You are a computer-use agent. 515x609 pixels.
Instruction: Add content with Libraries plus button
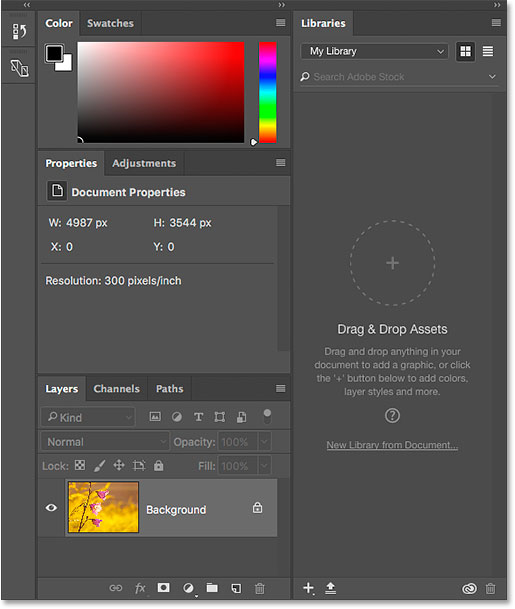coord(308,588)
